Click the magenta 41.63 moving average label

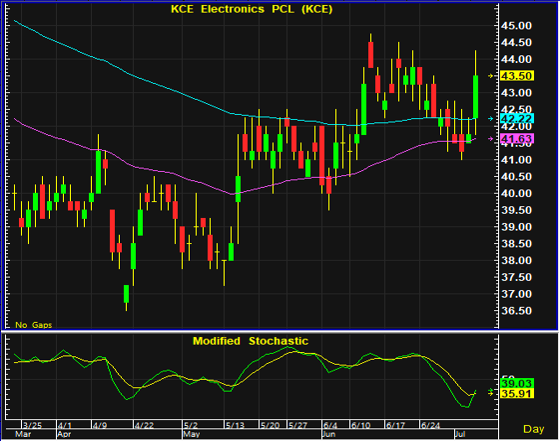(x=517, y=139)
